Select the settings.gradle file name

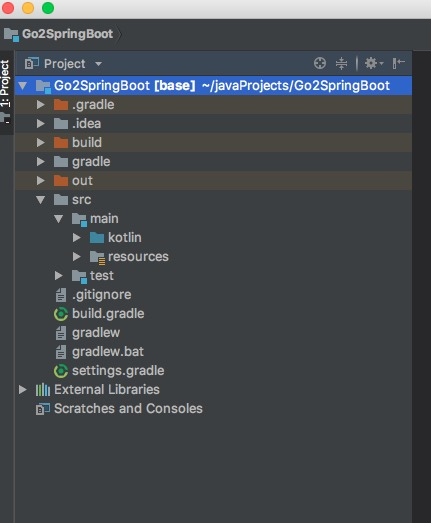point(118,371)
